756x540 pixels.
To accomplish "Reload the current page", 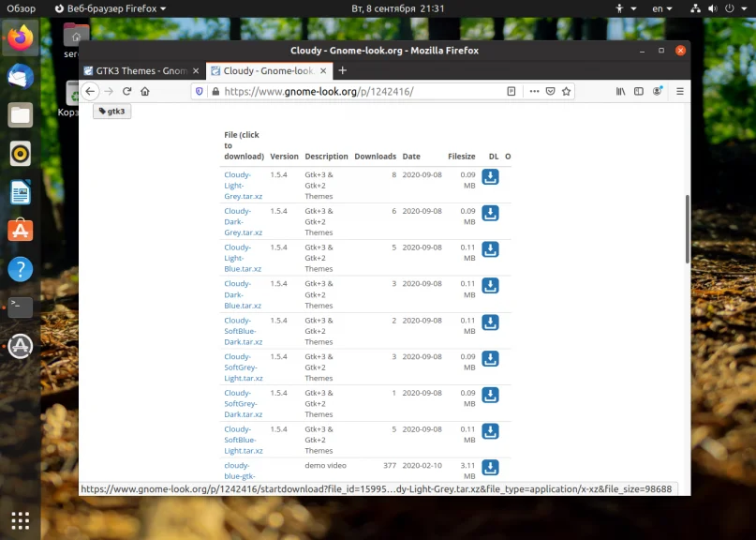I will click(x=126, y=91).
